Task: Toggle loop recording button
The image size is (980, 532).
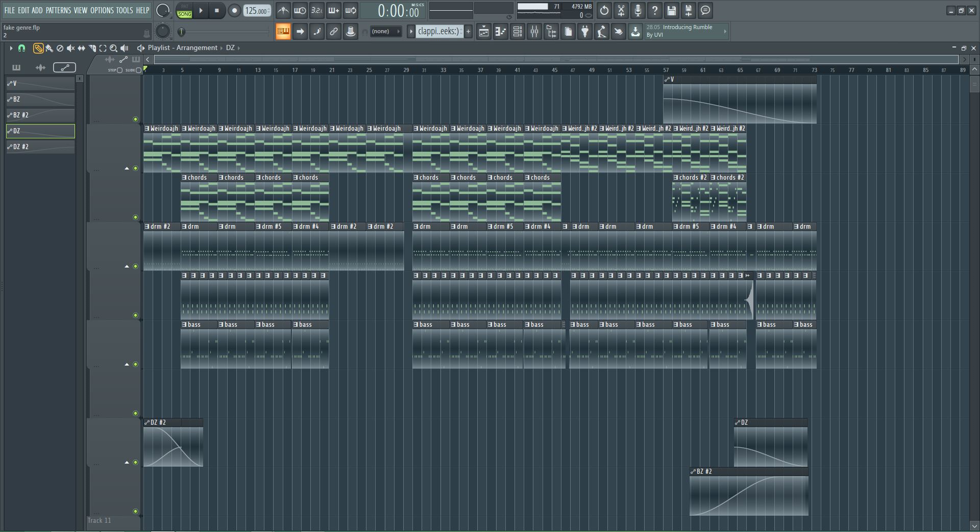Action: 350,10
